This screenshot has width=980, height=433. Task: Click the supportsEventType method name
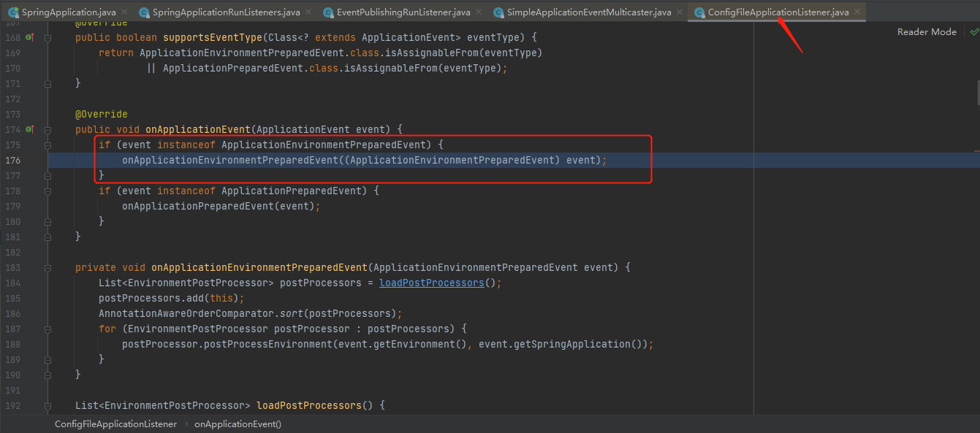pos(212,37)
